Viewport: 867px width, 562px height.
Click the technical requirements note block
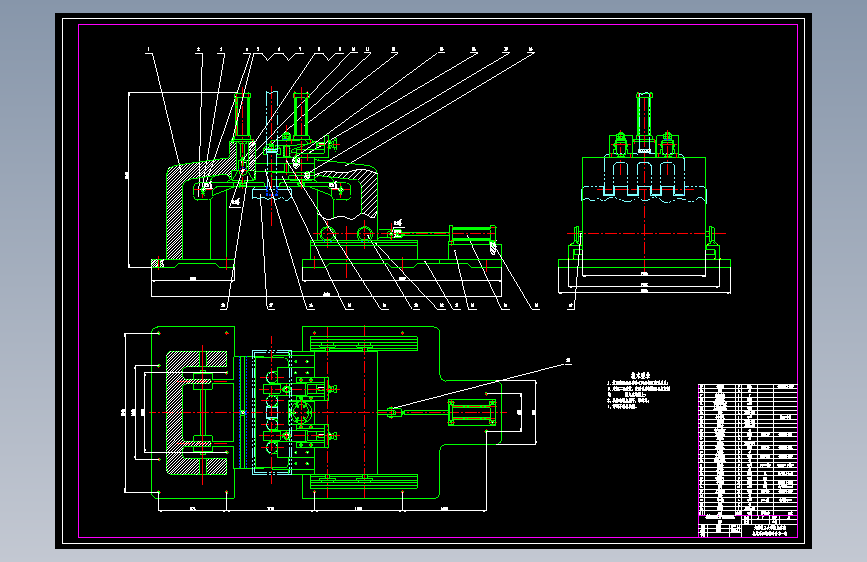tap(639, 391)
